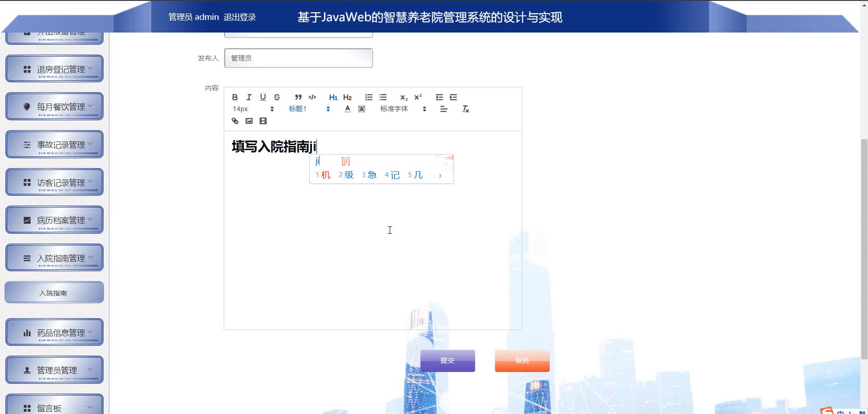Toggle underline formatting in editor
This screenshot has width=868, height=414.
(x=263, y=97)
